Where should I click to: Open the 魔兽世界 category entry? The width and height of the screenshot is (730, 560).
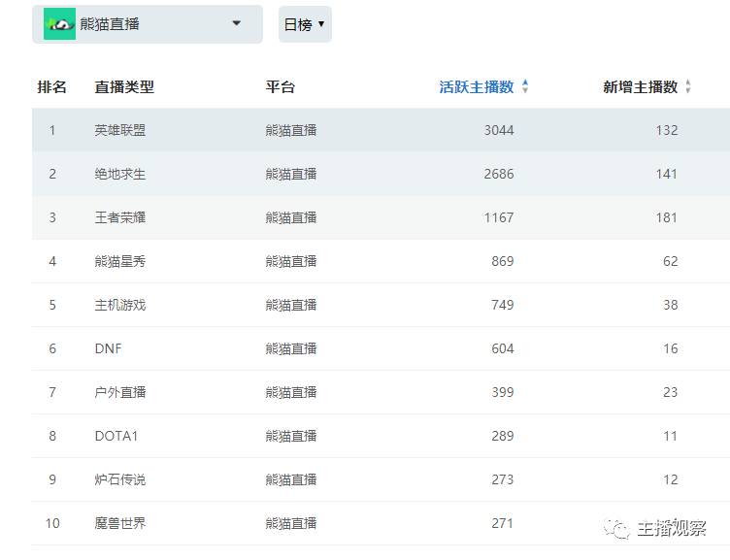click(120, 523)
